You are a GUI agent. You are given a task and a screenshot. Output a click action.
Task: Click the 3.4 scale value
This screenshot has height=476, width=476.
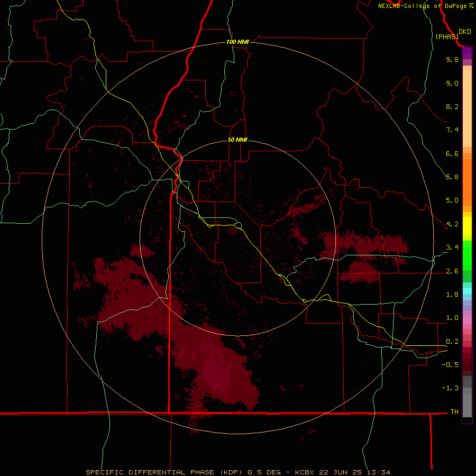452,248
